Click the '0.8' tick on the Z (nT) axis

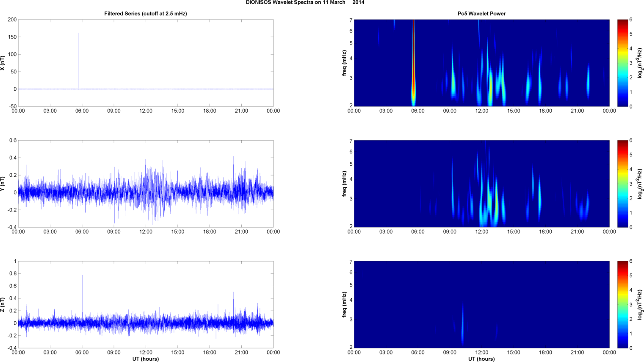[13, 273]
